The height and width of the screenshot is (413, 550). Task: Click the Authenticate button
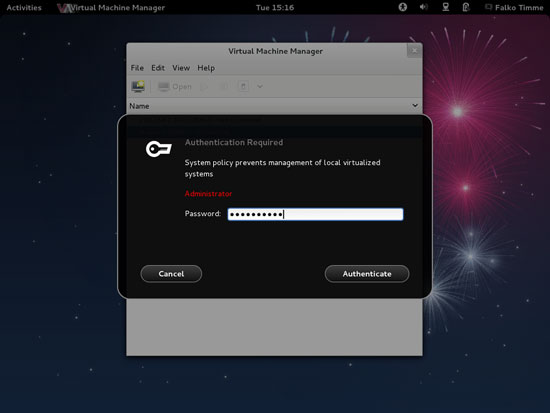pyautogui.click(x=367, y=274)
